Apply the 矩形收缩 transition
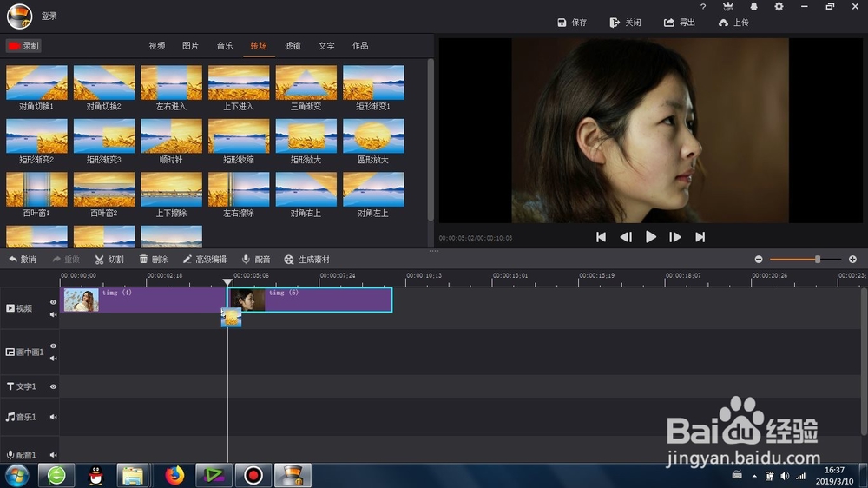 click(x=239, y=135)
